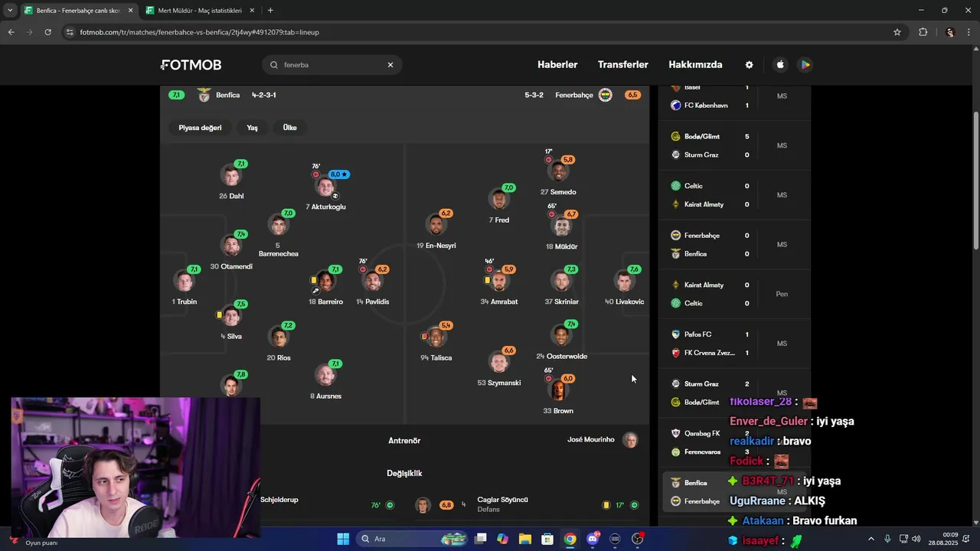Open browser extensions puzzle icon

click(x=923, y=32)
